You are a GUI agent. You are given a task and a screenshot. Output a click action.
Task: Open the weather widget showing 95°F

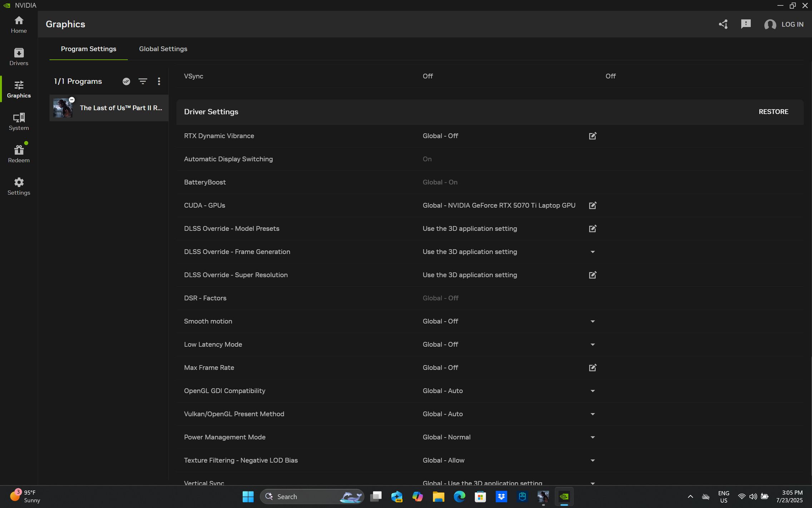(25, 497)
